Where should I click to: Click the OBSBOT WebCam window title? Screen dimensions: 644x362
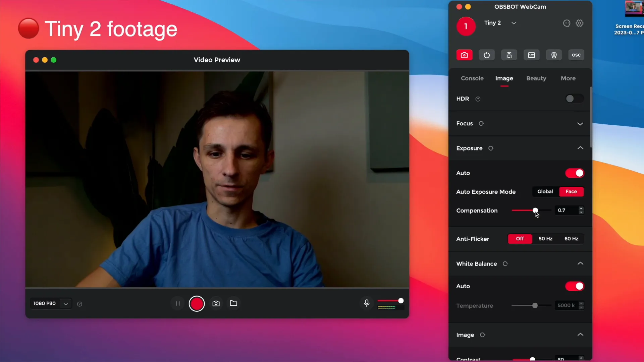click(x=520, y=7)
